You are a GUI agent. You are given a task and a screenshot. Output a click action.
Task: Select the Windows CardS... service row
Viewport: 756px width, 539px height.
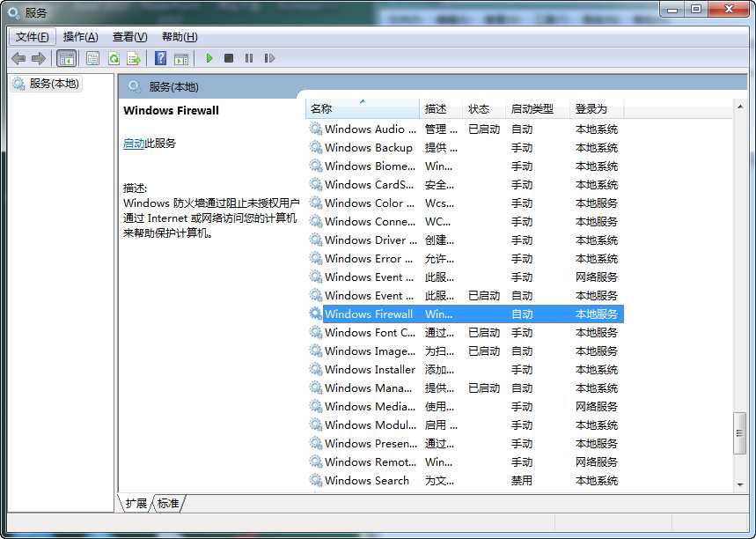[x=465, y=184]
